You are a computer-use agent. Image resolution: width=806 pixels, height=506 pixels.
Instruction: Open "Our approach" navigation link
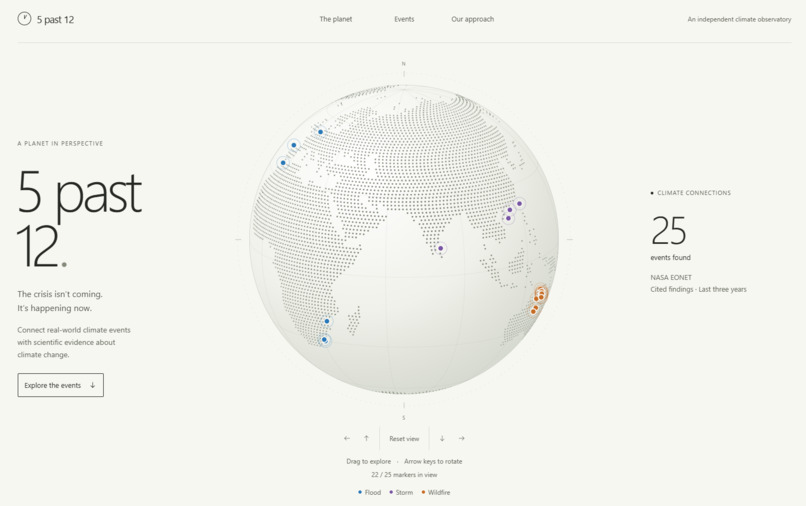point(472,19)
